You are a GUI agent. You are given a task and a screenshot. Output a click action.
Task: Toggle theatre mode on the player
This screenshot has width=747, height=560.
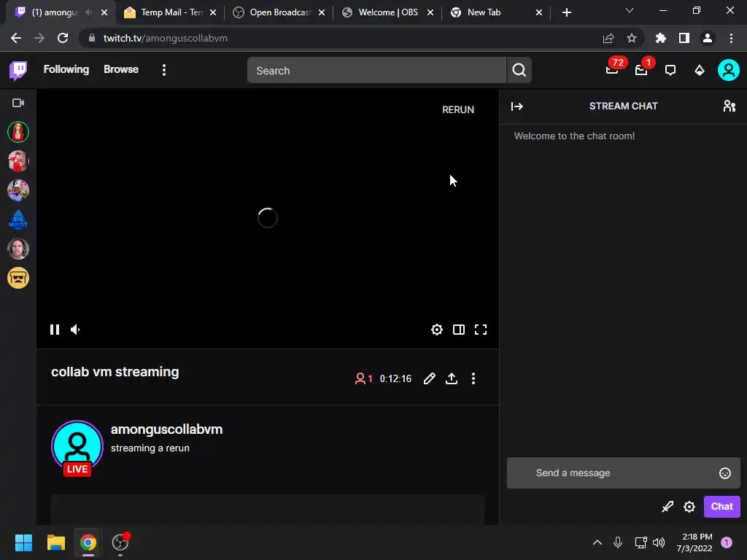[x=459, y=330]
